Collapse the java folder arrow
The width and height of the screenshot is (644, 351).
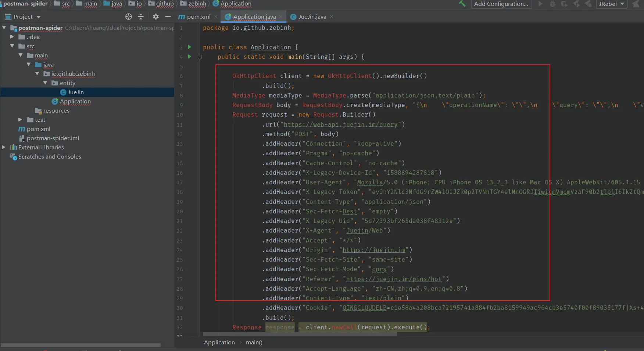click(29, 64)
